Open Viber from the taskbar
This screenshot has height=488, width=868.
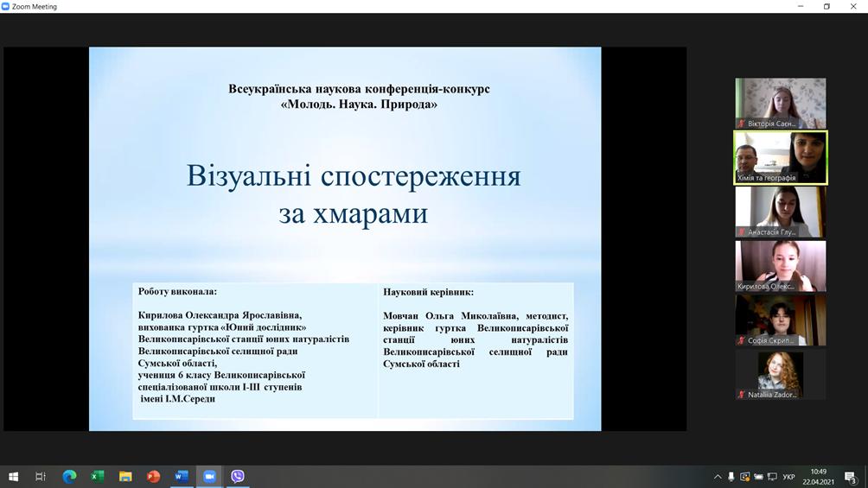tap(238, 477)
